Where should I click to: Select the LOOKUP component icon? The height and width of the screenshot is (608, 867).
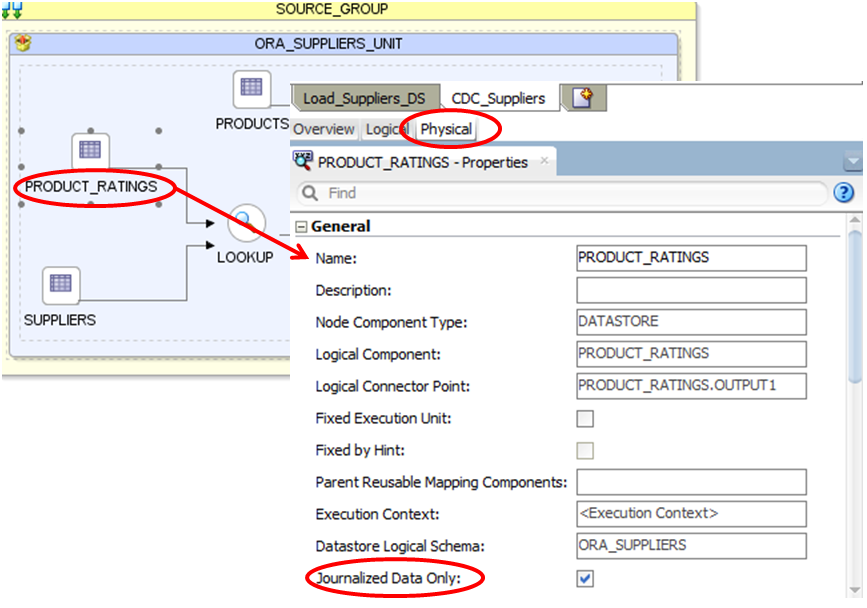[246, 223]
